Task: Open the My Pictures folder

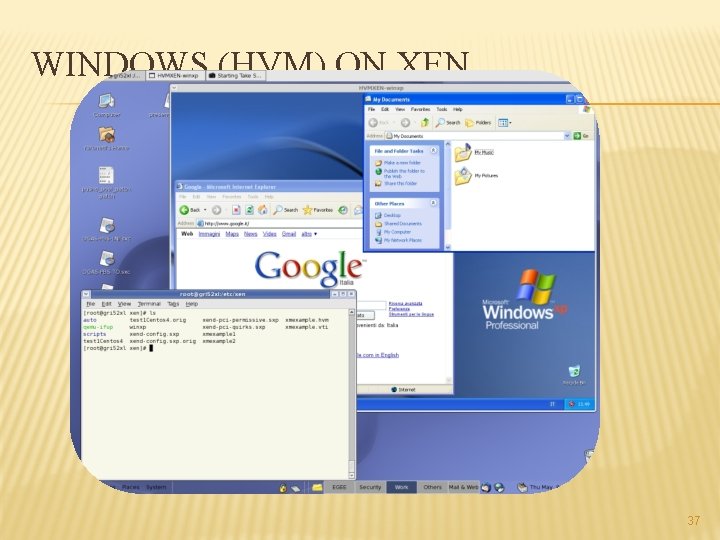Action: [x=476, y=176]
